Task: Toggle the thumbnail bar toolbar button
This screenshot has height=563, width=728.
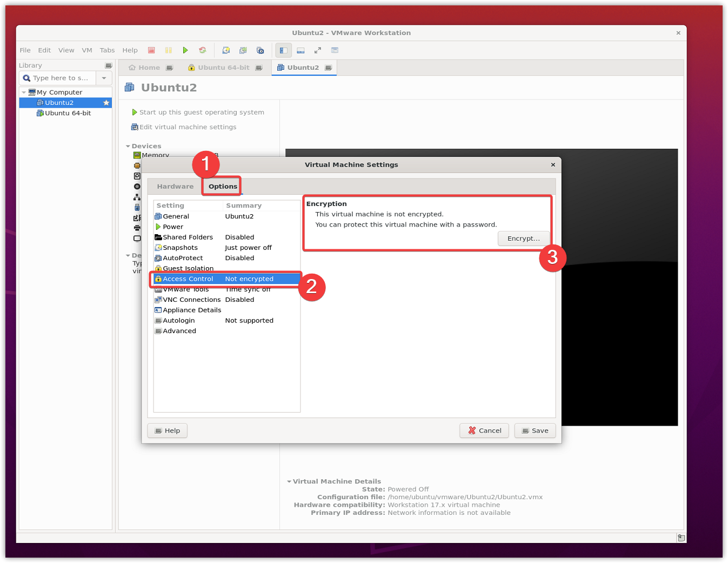Action: point(300,50)
